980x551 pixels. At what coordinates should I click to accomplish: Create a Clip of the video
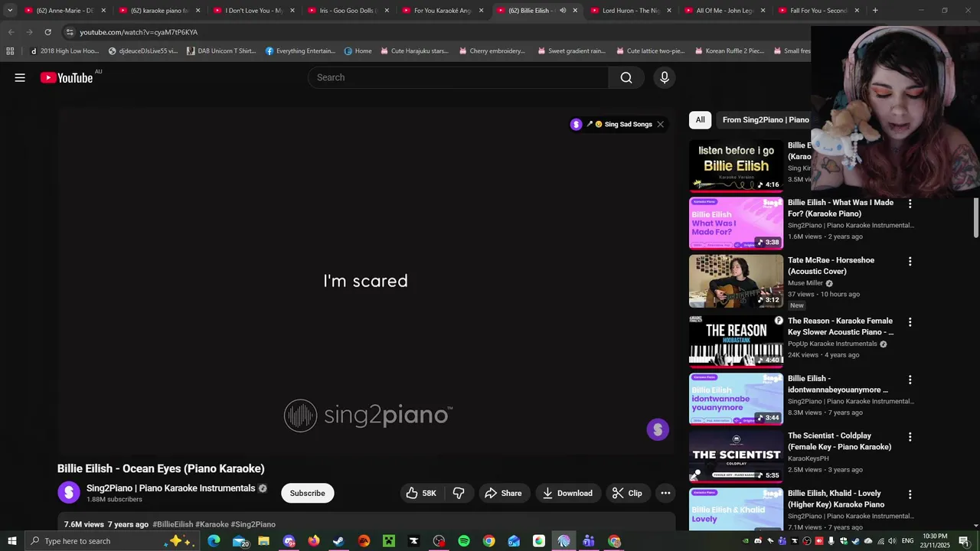point(627,494)
